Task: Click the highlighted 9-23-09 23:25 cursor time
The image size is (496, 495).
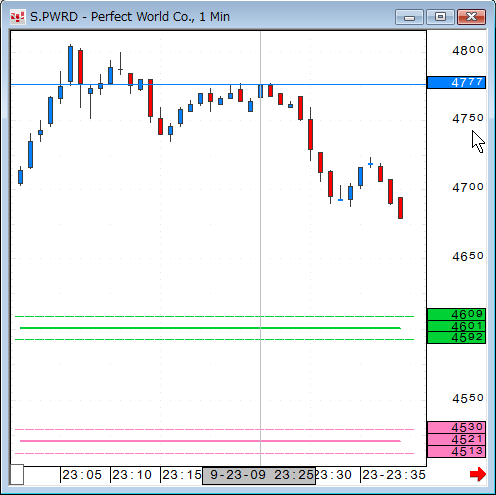Action: 259,475
